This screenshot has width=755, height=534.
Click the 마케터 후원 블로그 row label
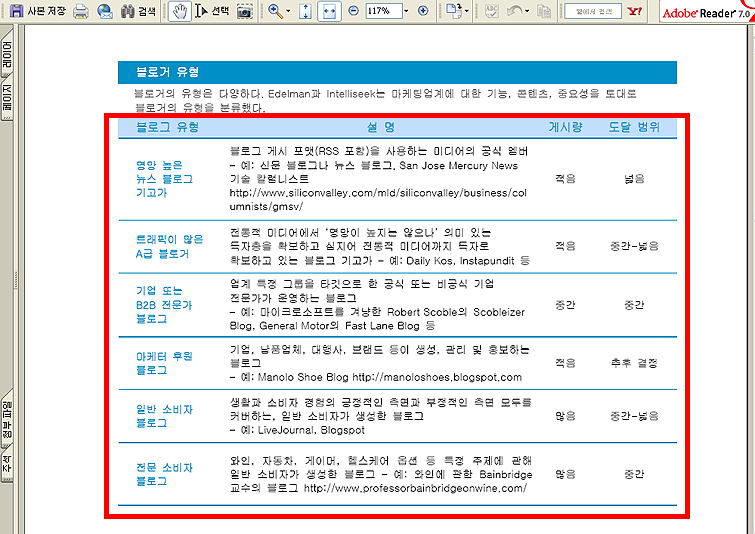pos(164,363)
